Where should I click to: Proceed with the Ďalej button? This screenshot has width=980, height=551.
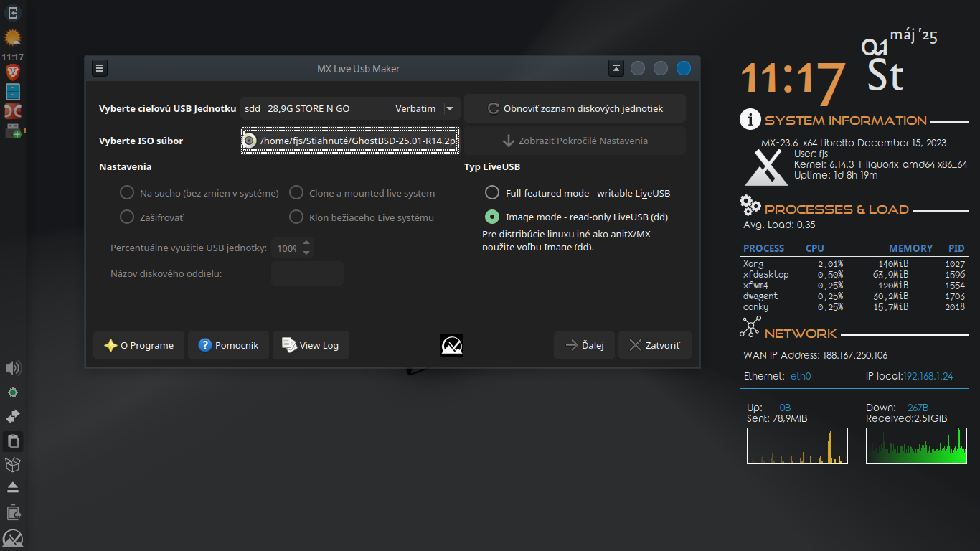584,345
